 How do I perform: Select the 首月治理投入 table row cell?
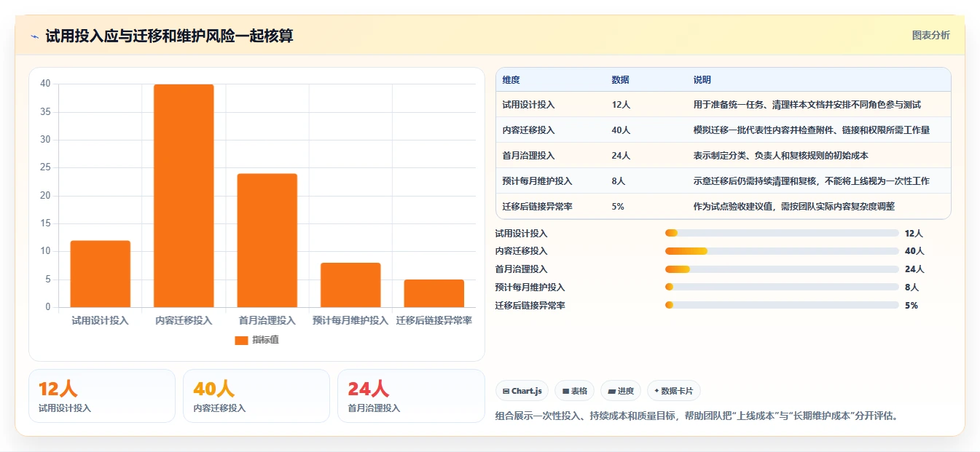point(528,156)
